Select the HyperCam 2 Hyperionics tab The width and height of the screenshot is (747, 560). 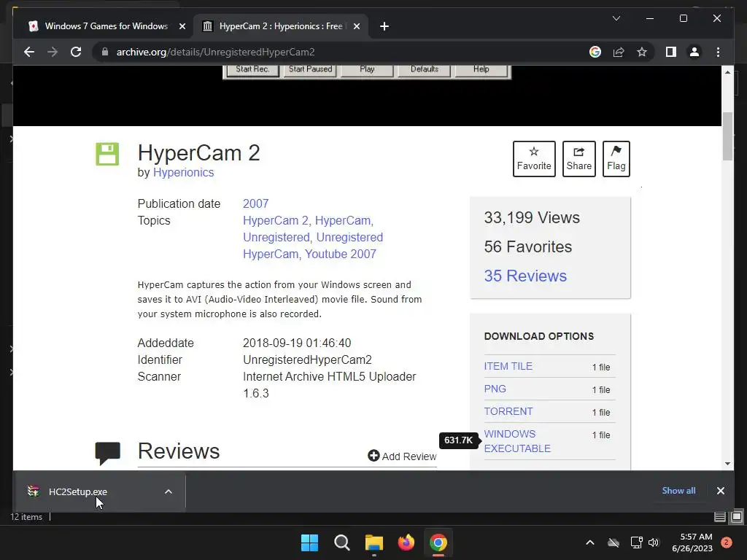281,26
